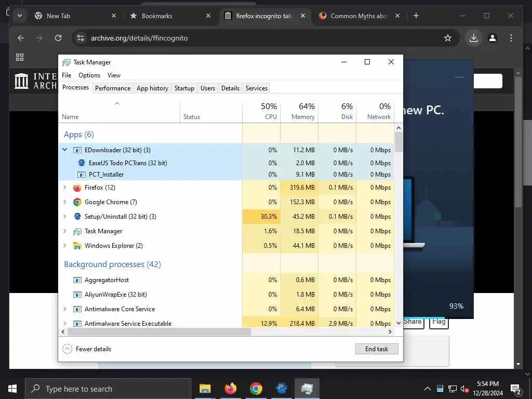This screenshot has width=532, height=399.
Task: Switch to the Startup tab
Action: pos(184,88)
